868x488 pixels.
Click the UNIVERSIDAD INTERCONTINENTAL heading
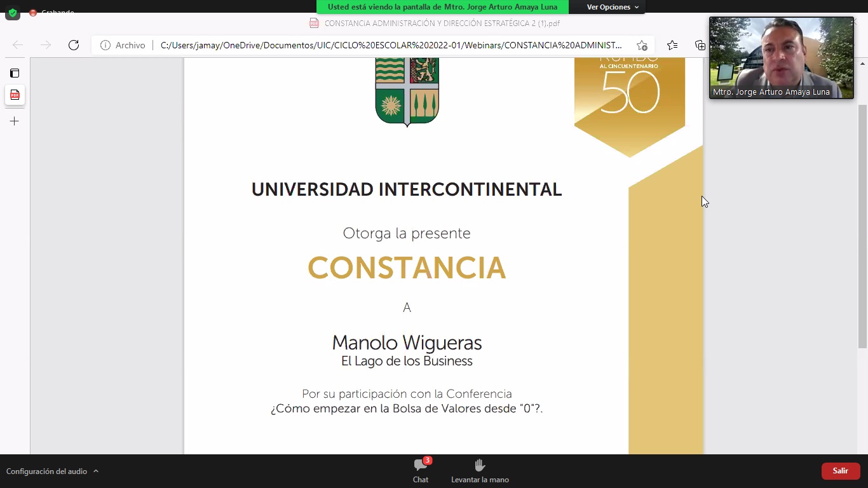(407, 189)
